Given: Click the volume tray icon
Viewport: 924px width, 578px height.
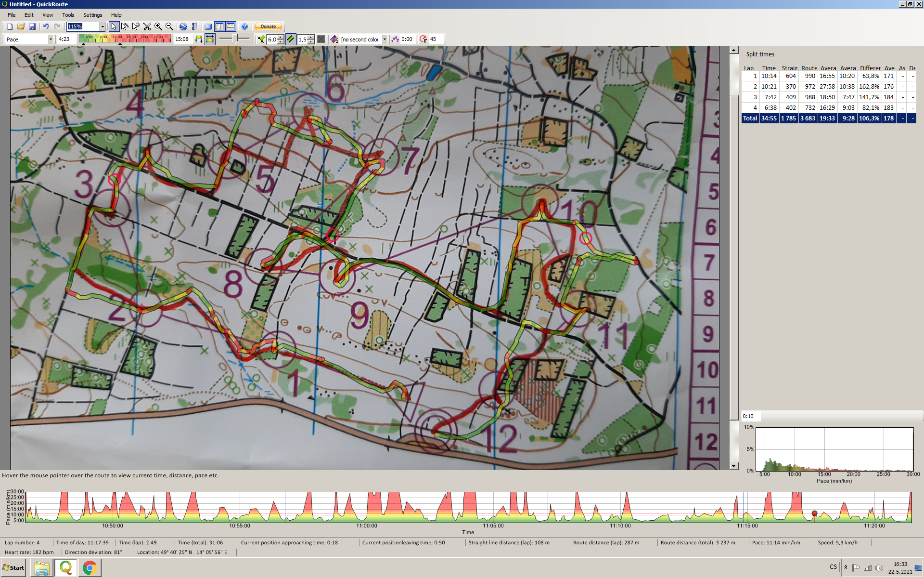Looking at the screenshot, I should point(879,568).
